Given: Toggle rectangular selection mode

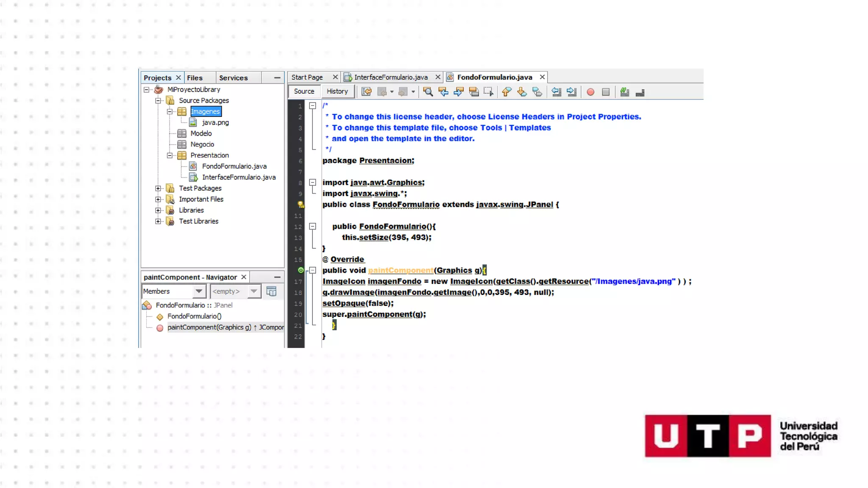Looking at the screenshot, I should click(489, 92).
